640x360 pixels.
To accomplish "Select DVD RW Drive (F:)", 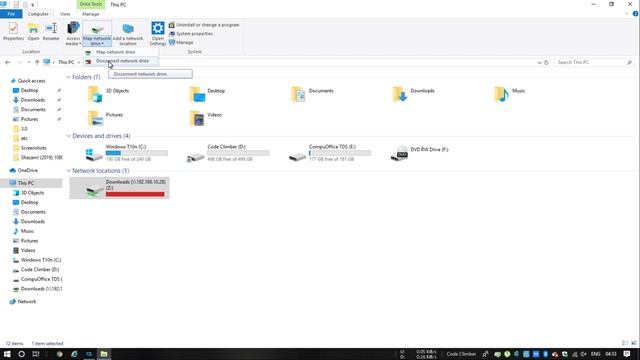I will click(x=420, y=153).
